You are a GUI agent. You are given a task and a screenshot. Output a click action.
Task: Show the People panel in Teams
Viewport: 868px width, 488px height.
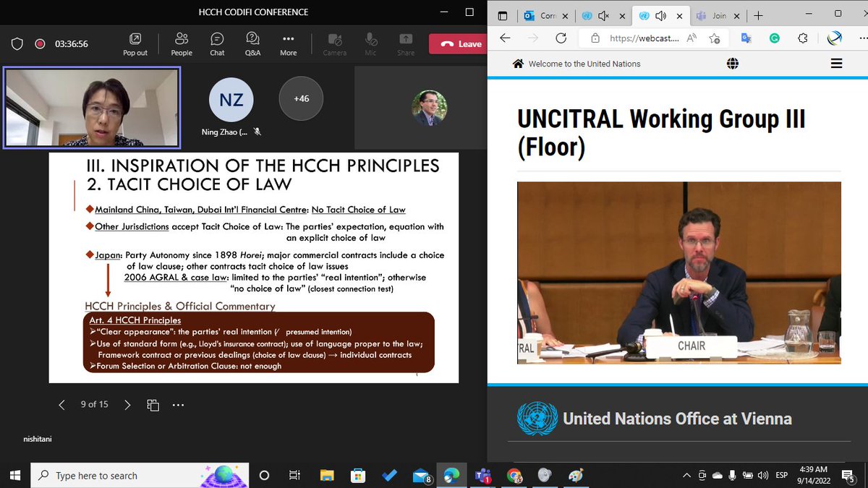[182, 44]
